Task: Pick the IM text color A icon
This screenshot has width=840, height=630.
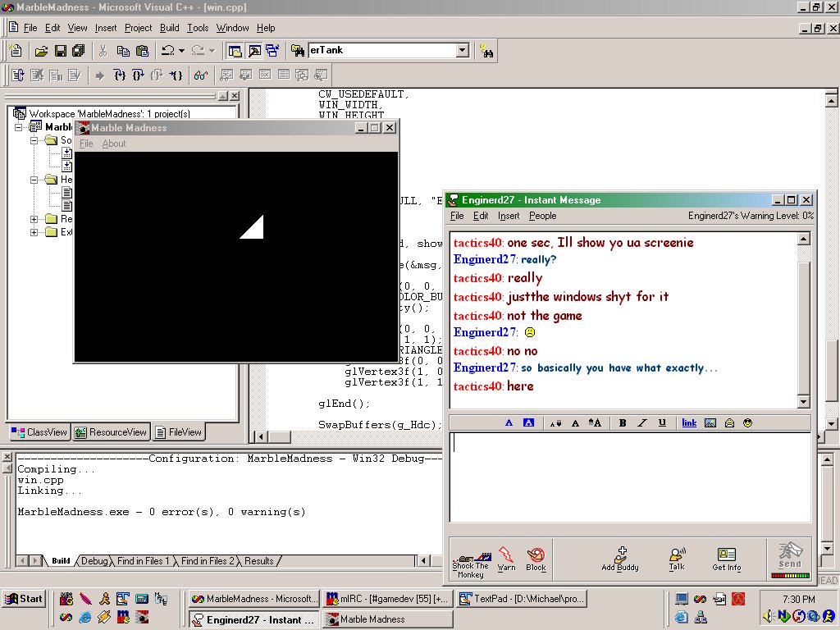Action: tap(509, 423)
